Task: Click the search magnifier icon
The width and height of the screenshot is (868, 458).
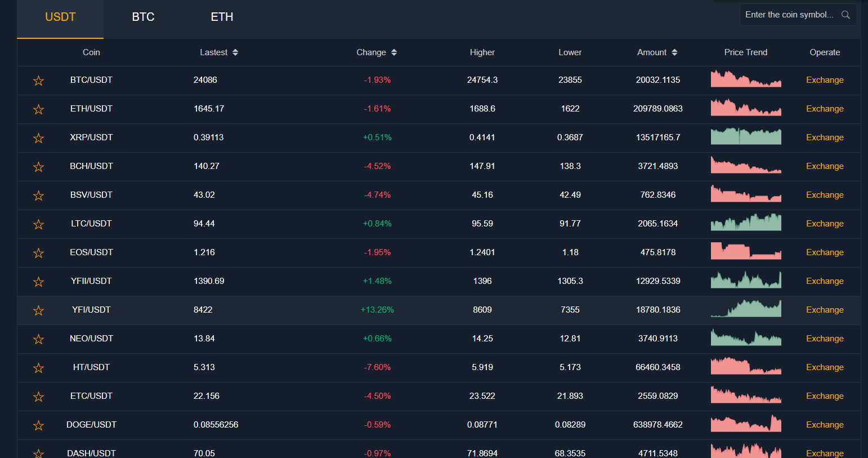Action: (x=845, y=15)
